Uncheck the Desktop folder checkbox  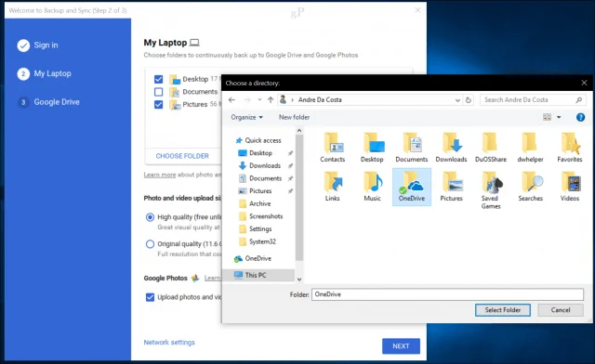(159, 79)
